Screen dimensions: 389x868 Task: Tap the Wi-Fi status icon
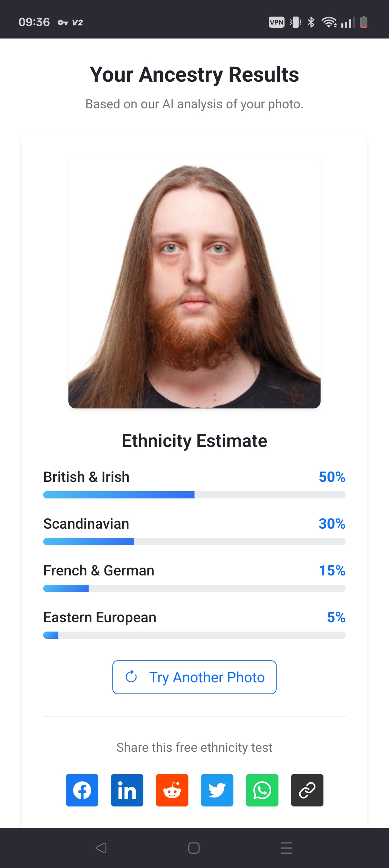329,22
